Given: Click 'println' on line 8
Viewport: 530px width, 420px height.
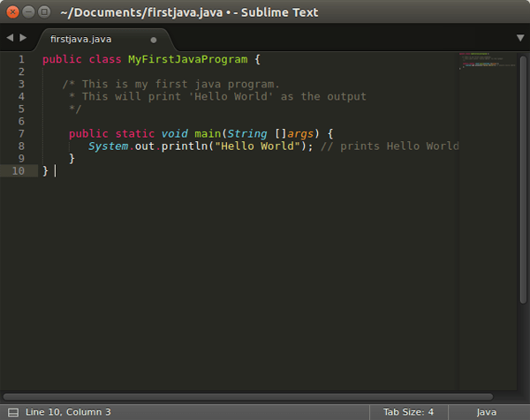Looking at the screenshot, I should pyautogui.click(x=185, y=146).
